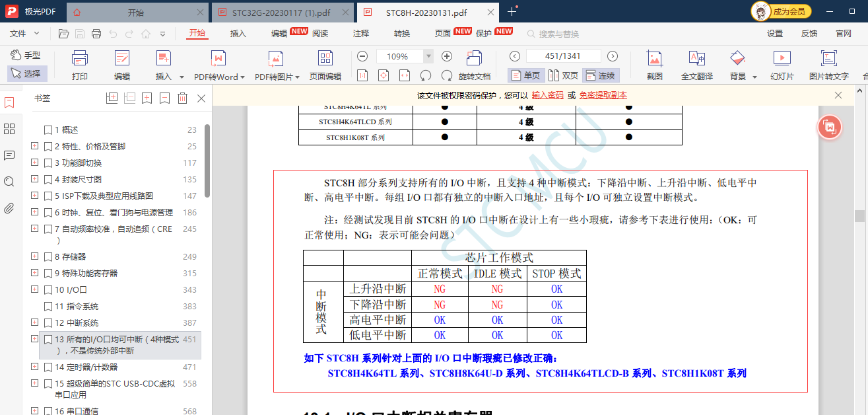This screenshot has height=415, width=868.
Task: Click the 成为会员 membership button
Action: 782,11
